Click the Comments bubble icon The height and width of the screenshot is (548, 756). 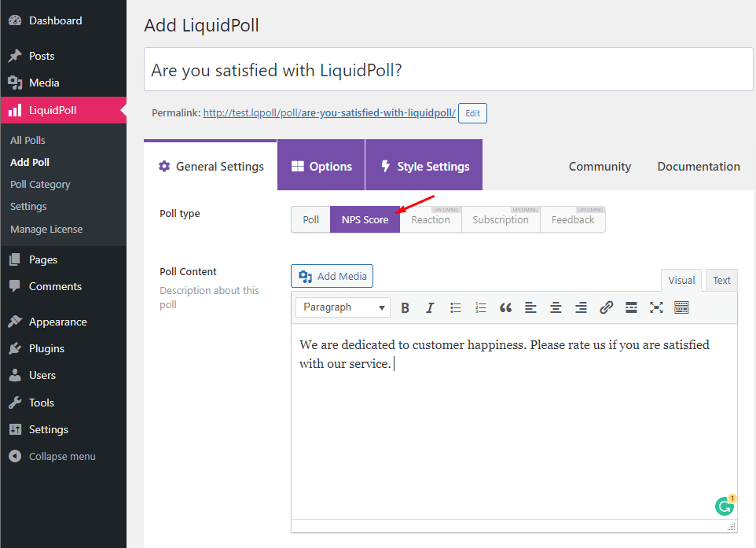pos(15,286)
